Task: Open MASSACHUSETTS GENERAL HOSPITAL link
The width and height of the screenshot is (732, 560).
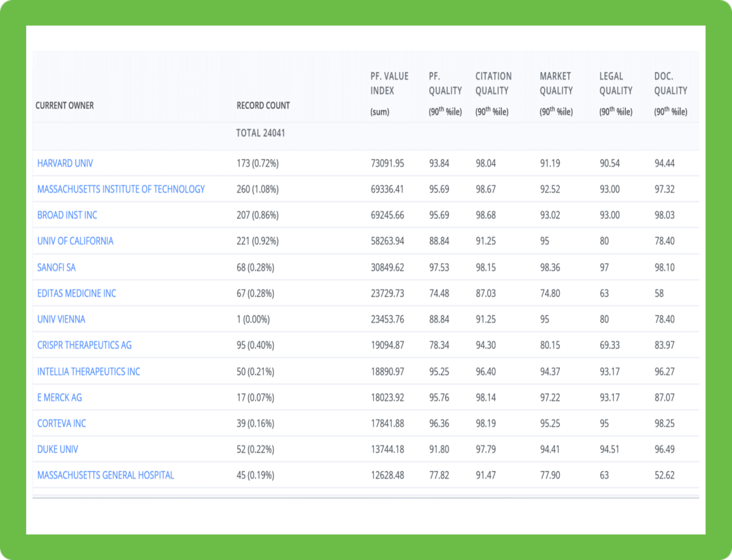Action: point(105,475)
